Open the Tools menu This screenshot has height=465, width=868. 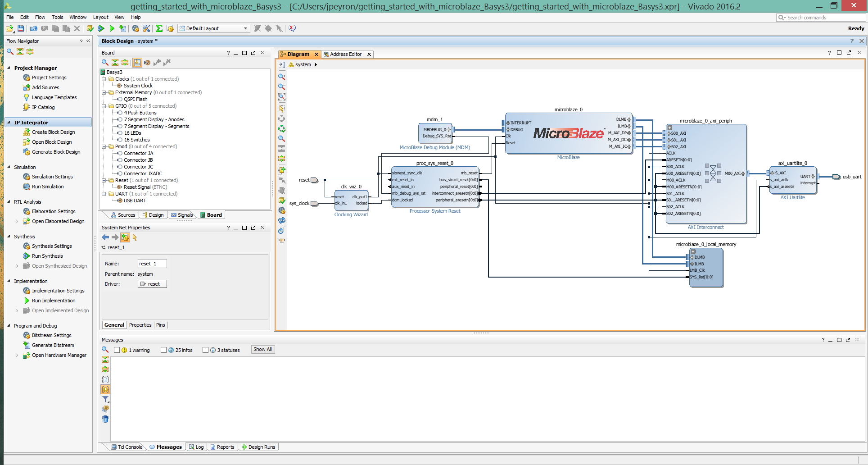[57, 17]
